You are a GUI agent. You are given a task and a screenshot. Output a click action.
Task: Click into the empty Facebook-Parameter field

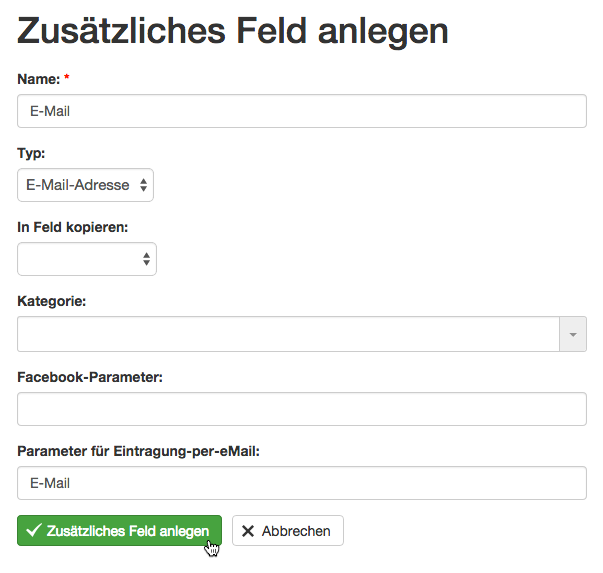pos(302,409)
